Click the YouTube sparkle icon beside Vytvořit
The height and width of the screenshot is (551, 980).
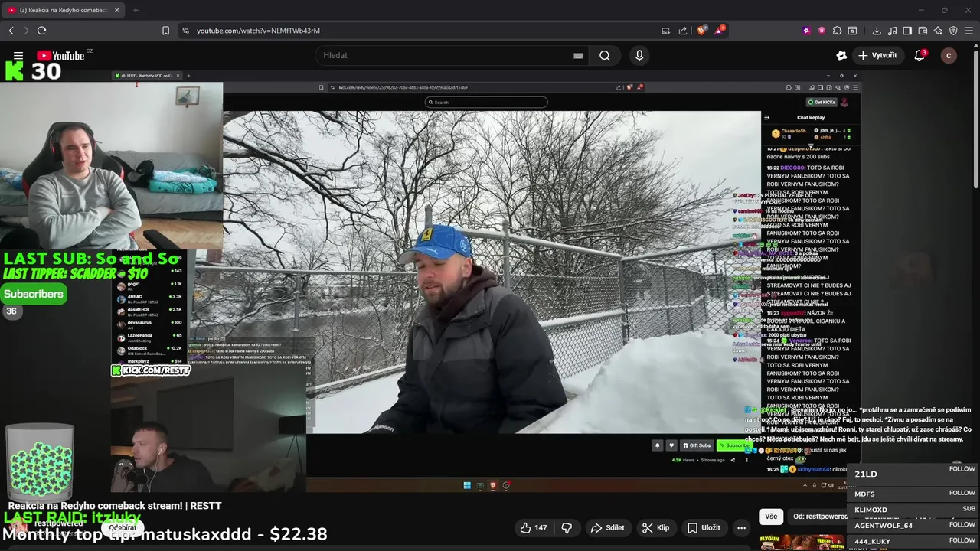pyautogui.click(x=841, y=55)
